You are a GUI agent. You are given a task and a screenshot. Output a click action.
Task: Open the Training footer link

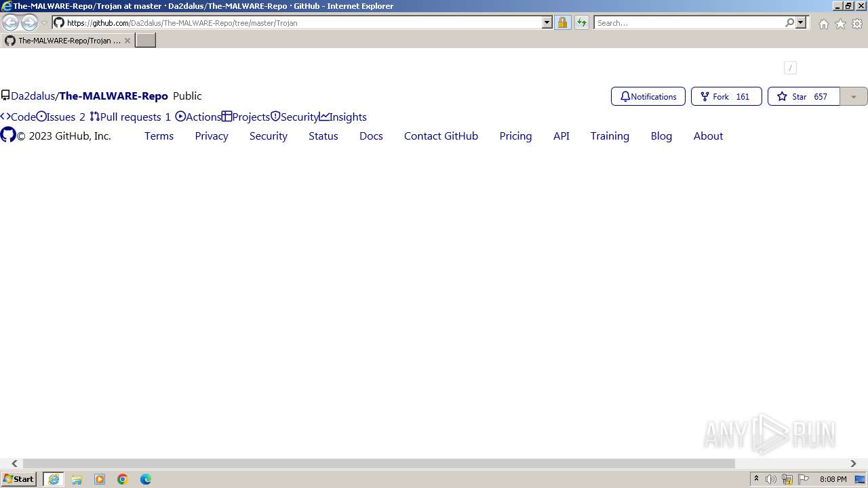610,136
